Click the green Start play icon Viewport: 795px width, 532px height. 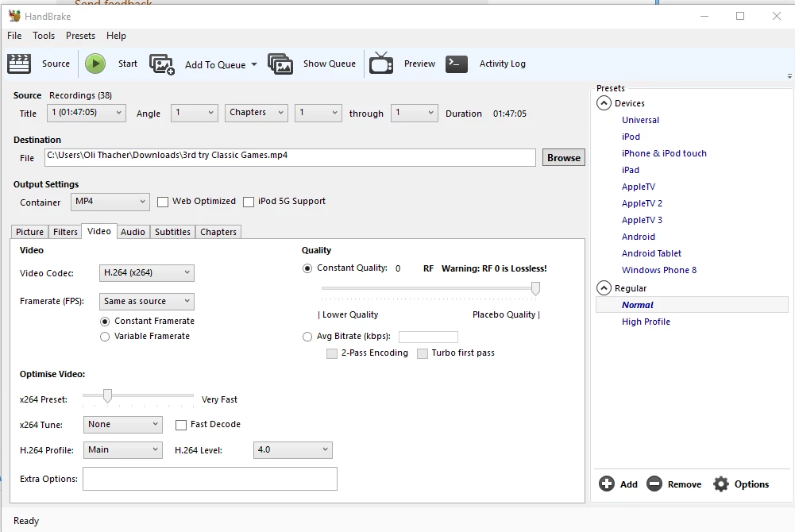point(95,64)
